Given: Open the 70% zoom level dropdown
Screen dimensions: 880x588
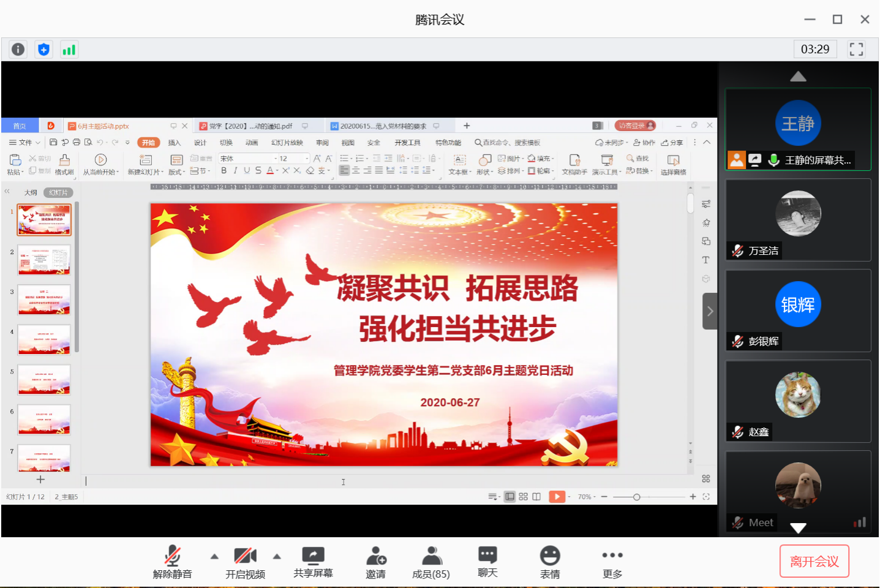Looking at the screenshot, I should coord(587,497).
